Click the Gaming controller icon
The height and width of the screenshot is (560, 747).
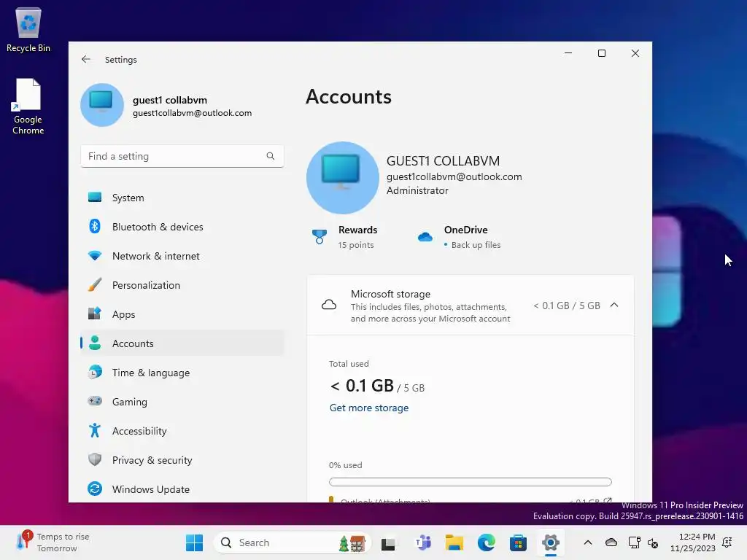click(95, 401)
